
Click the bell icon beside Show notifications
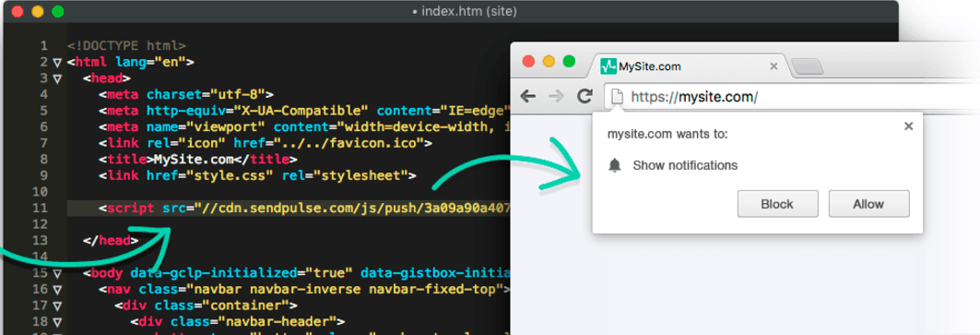[615, 165]
